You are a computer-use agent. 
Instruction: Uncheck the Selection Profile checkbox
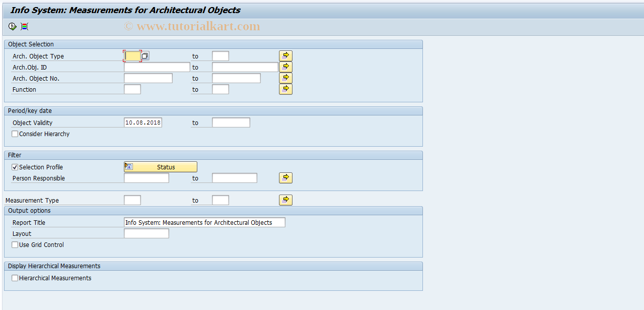click(15, 167)
